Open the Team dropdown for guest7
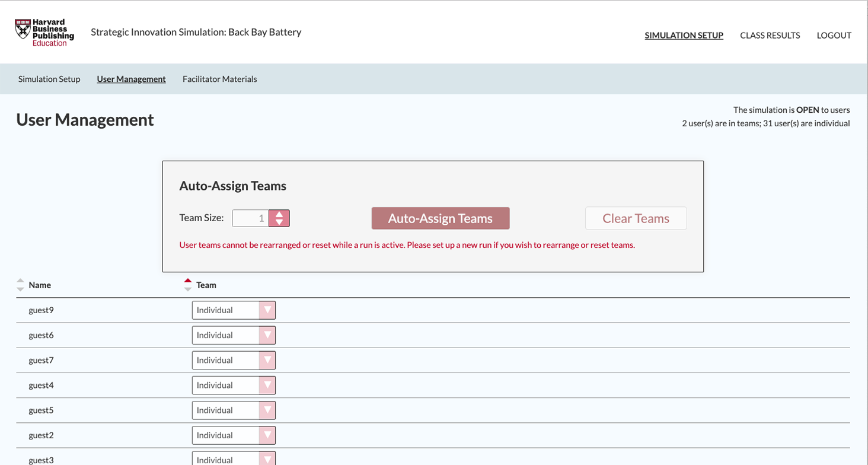Image resolution: width=868 pixels, height=465 pixels. (234, 360)
